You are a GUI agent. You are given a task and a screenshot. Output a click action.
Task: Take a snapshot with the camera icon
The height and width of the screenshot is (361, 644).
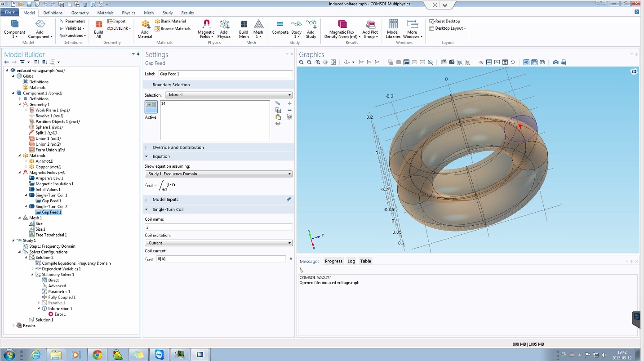pyautogui.click(x=556, y=62)
